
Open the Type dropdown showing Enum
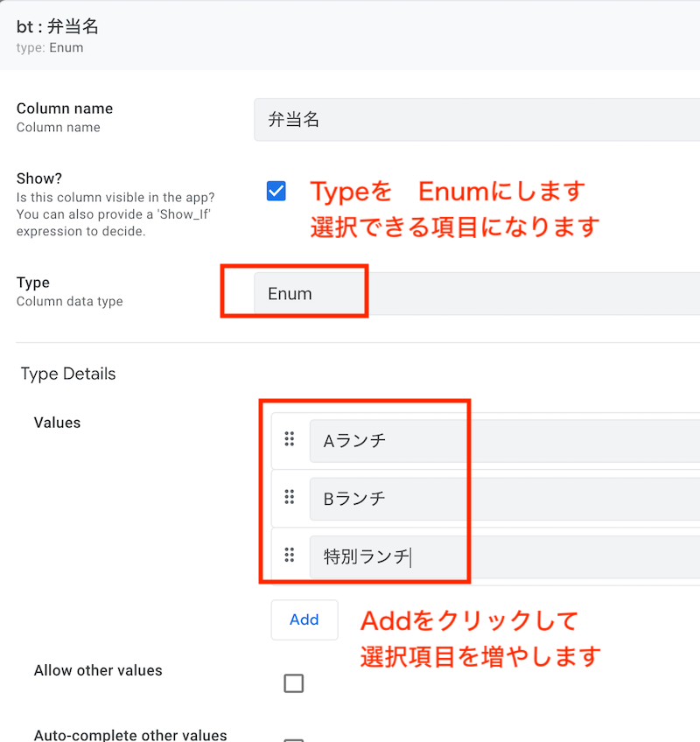point(477,293)
